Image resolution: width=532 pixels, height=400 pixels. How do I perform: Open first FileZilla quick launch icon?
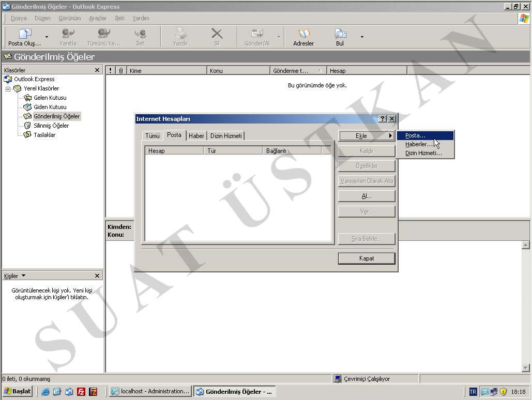point(81,392)
